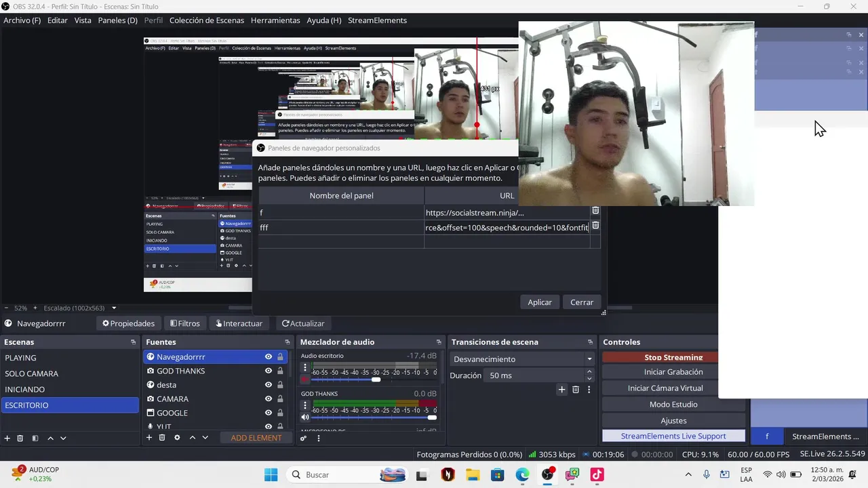Remove the transition with the trash icon
The height and width of the screenshot is (488, 868).
576,390
